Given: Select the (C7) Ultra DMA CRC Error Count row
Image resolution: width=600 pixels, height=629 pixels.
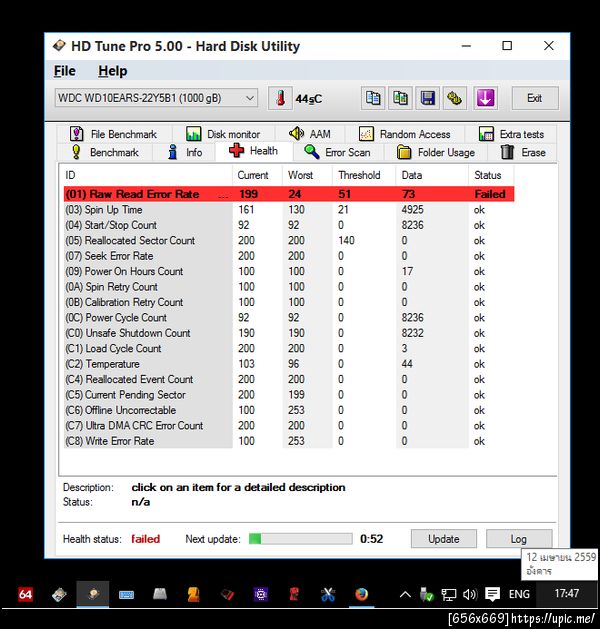Looking at the screenshot, I should click(289, 426).
